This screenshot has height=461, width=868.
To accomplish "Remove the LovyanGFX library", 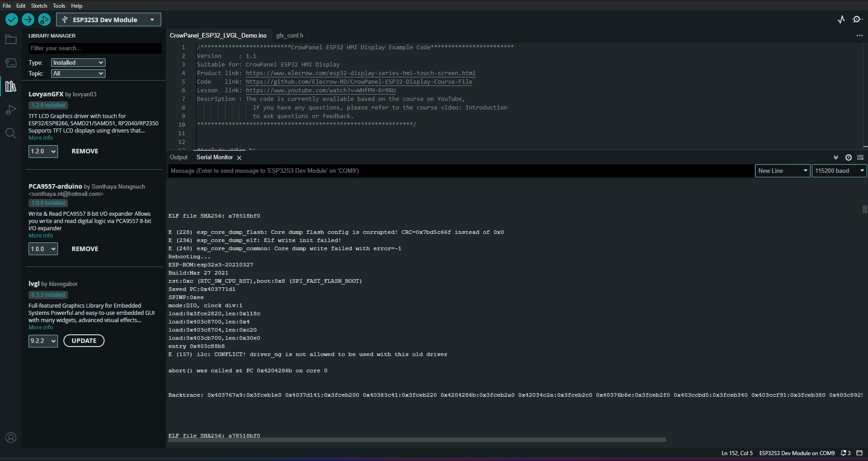I will pos(85,151).
